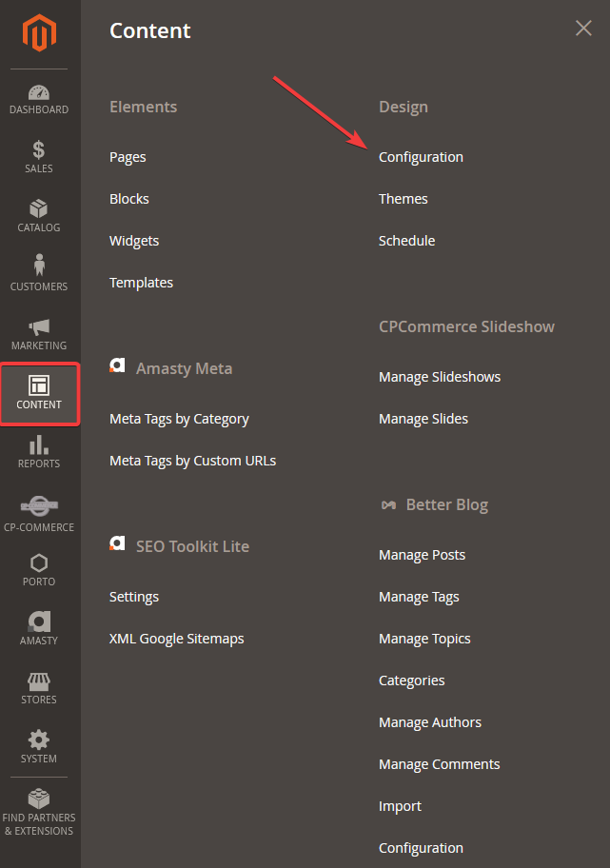Viewport: 610px width, 868px height.
Task: Open Meta Tags by Category
Action: coord(179,418)
